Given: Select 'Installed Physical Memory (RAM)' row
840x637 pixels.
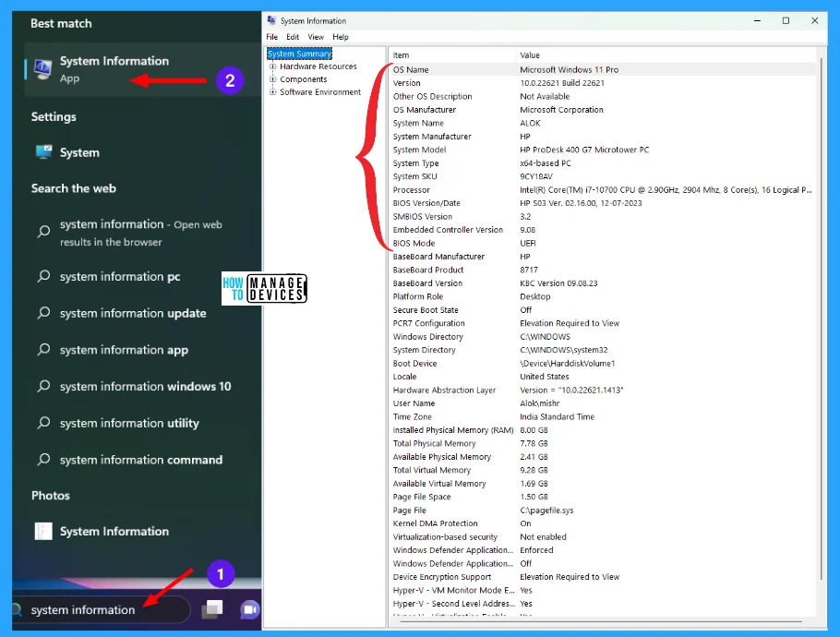Looking at the screenshot, I should (x=603, y=430).
